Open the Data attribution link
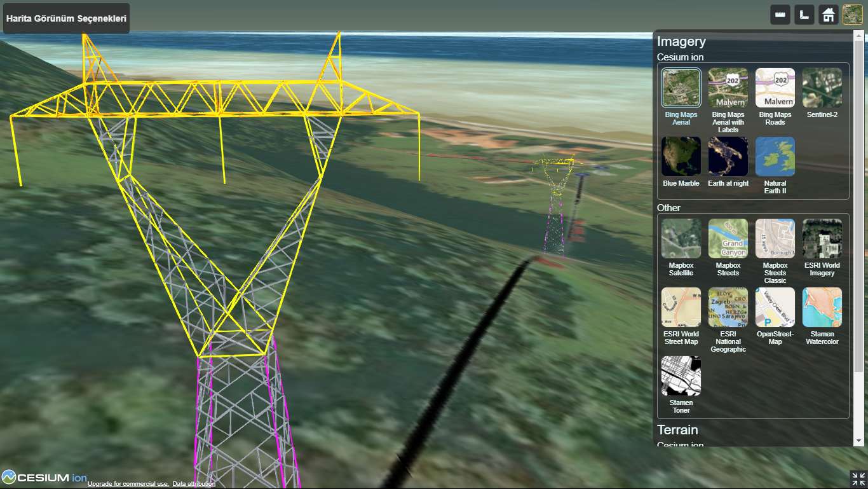This screenshot has width=868, height=489. click(x=194, y=484)
